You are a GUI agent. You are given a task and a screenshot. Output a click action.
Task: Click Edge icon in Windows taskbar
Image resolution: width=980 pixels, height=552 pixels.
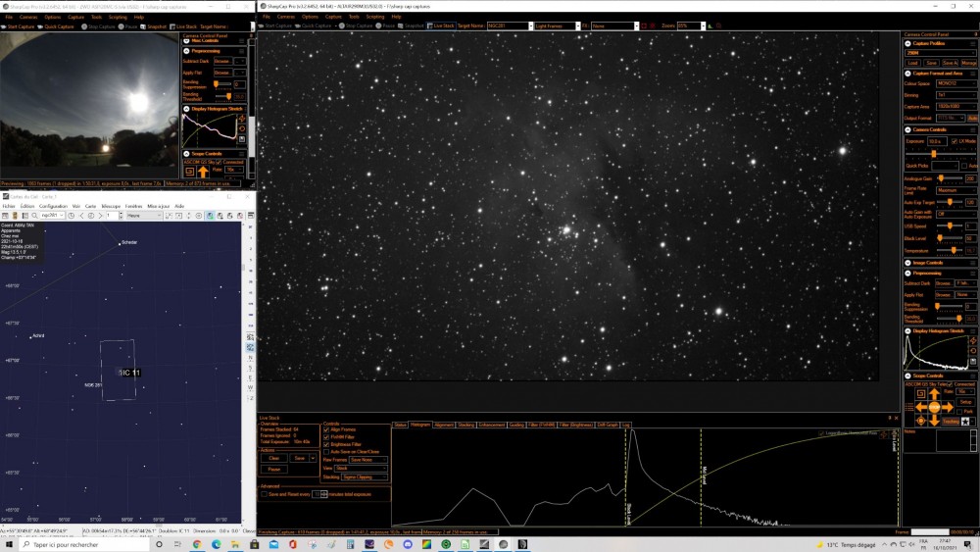pos(217,544)
